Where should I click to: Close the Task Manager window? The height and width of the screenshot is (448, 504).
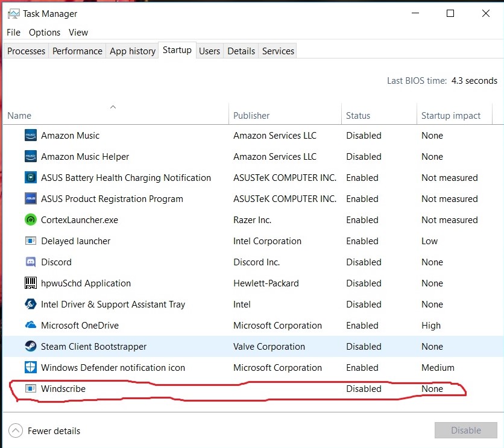tap(486, 13)
